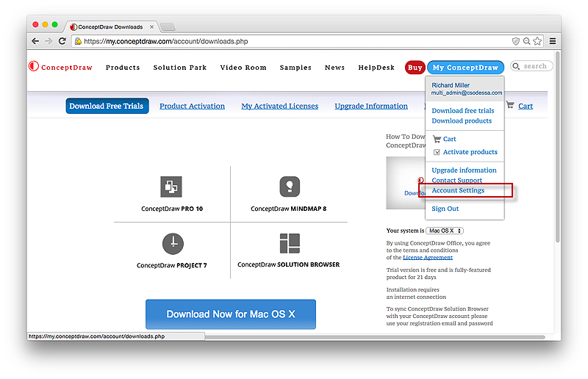
Task: Click the vertical scrollbar of the page
Action: 558,148
